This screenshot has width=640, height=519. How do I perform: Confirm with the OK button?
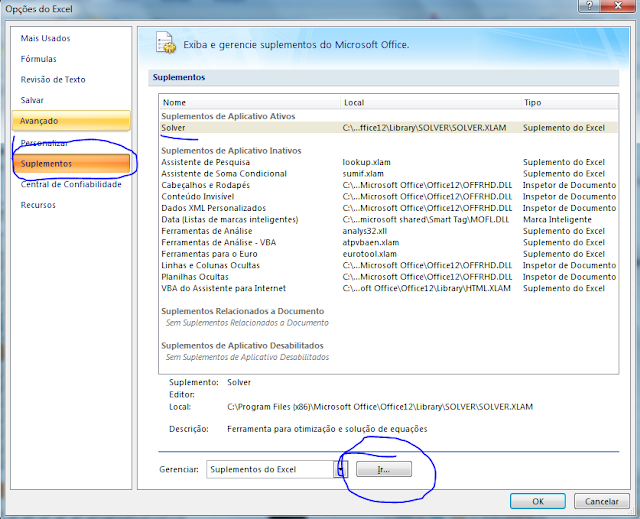point(538,501)
